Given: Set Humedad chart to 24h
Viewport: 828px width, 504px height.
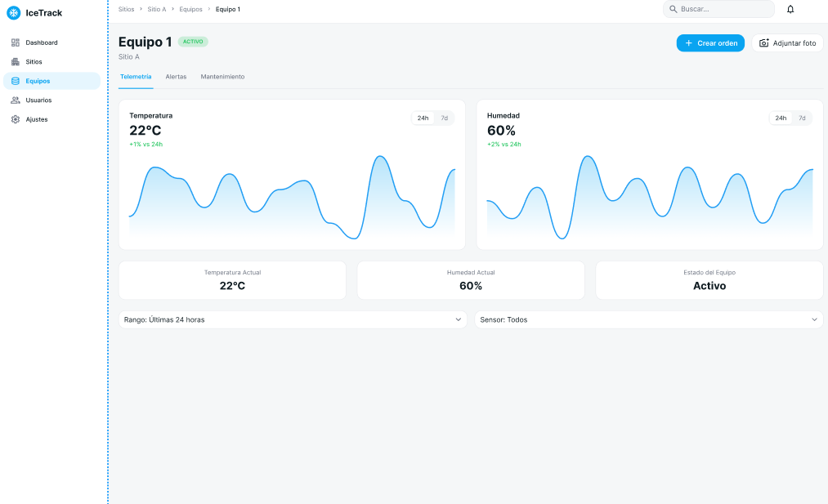Looking at the screenshot, I should coord(781,118).
